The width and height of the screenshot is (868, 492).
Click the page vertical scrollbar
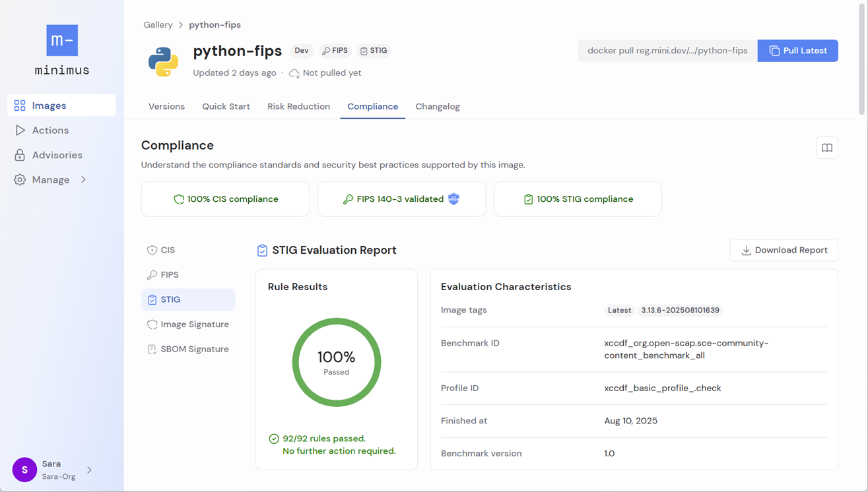[x=863, y=59]
